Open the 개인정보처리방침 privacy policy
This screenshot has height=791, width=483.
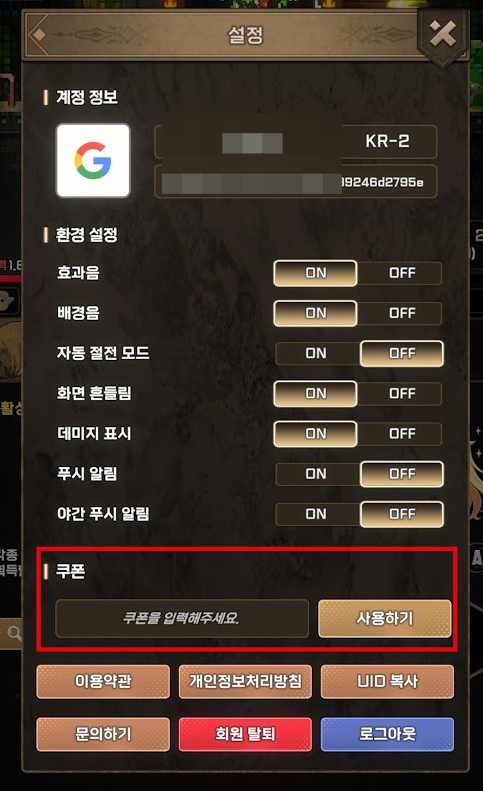(x=245, y=682)
